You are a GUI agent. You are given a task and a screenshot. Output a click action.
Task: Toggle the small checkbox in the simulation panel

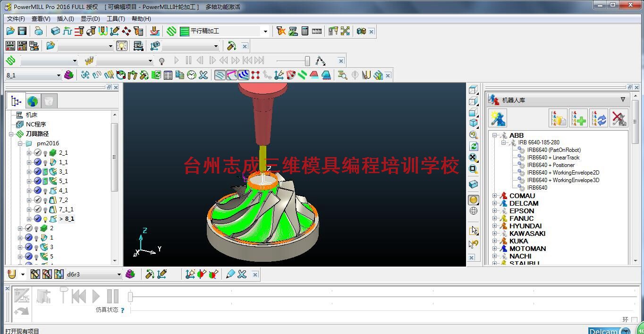(634, 319)
